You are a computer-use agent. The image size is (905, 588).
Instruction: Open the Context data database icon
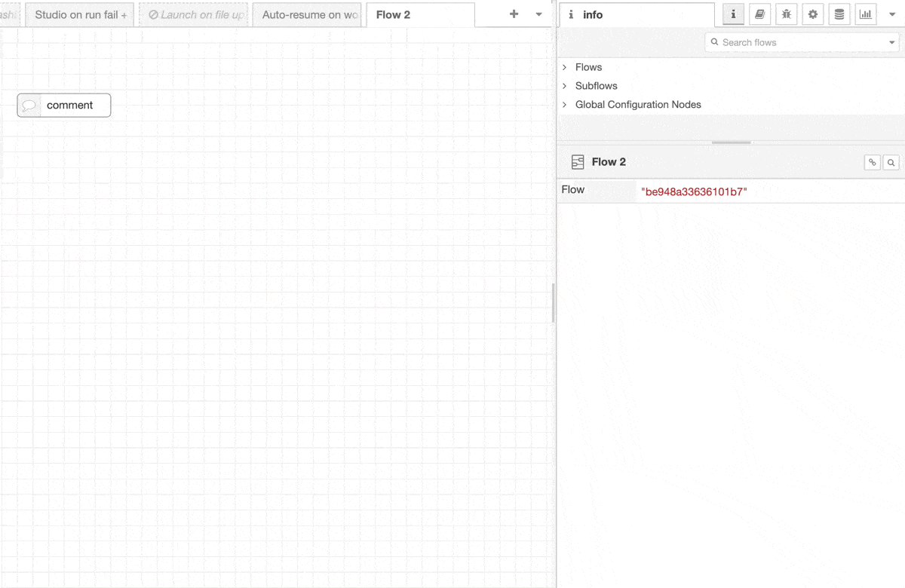click(x=839, y=14)
